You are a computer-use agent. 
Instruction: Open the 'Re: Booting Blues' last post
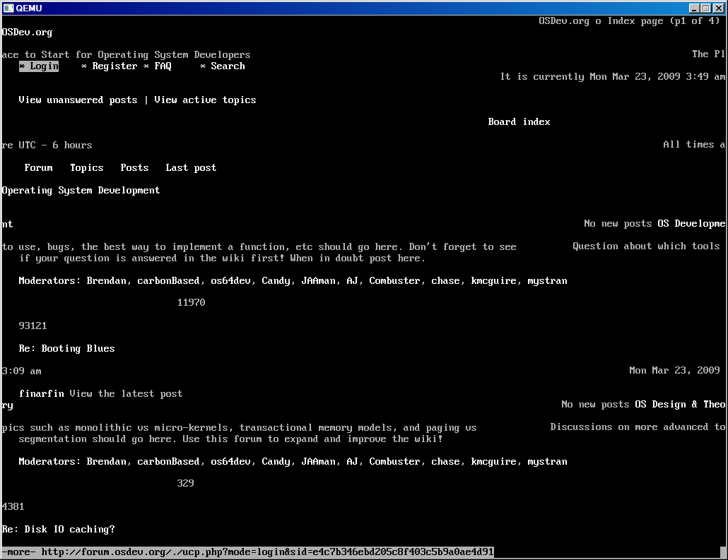(x=66, y=348)
